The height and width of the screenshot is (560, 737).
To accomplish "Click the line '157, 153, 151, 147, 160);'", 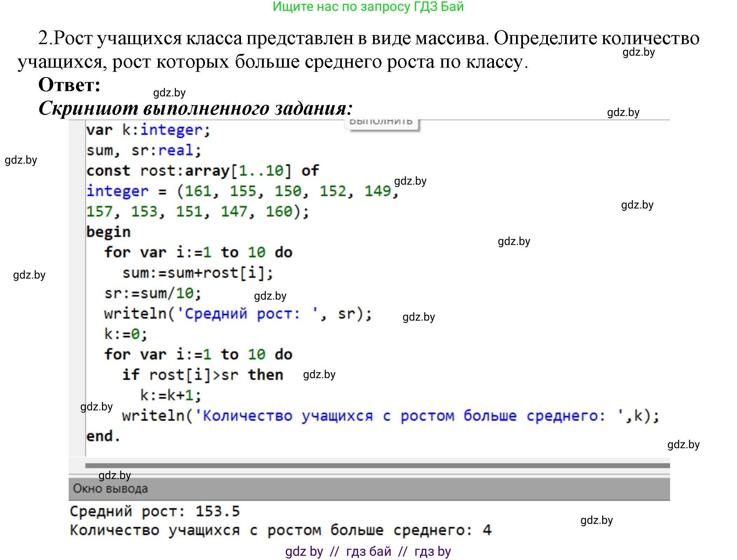I will pos(198,212).
